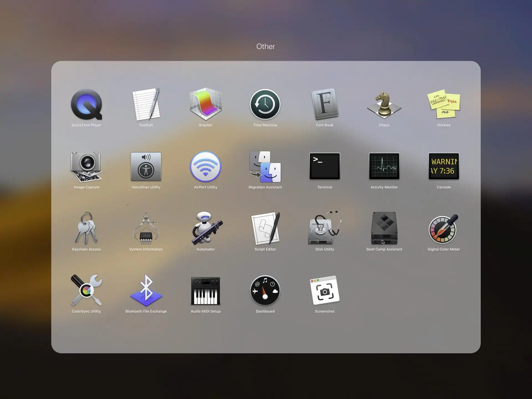Launch Migration Assistant
Viewport: 532px width, 399px height.
point(265,166)
